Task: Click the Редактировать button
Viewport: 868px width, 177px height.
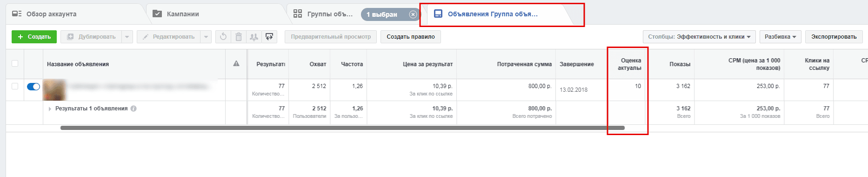Action: pos(169,37)
